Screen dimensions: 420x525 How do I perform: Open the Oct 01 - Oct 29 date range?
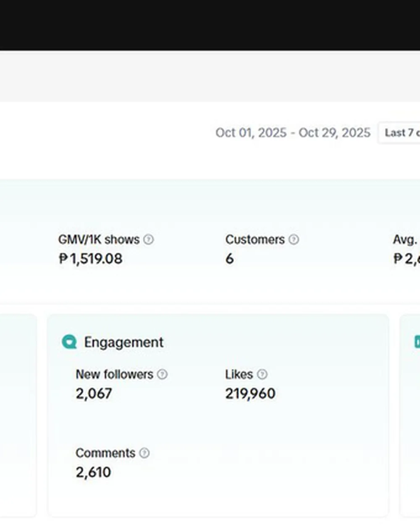[293, 133]
